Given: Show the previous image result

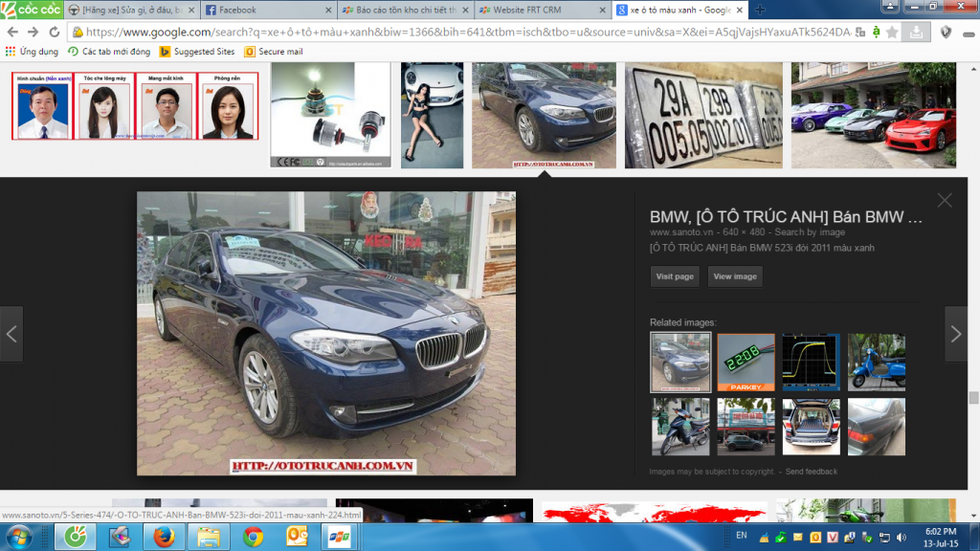Looking at the screenshot, I should 11,334.
